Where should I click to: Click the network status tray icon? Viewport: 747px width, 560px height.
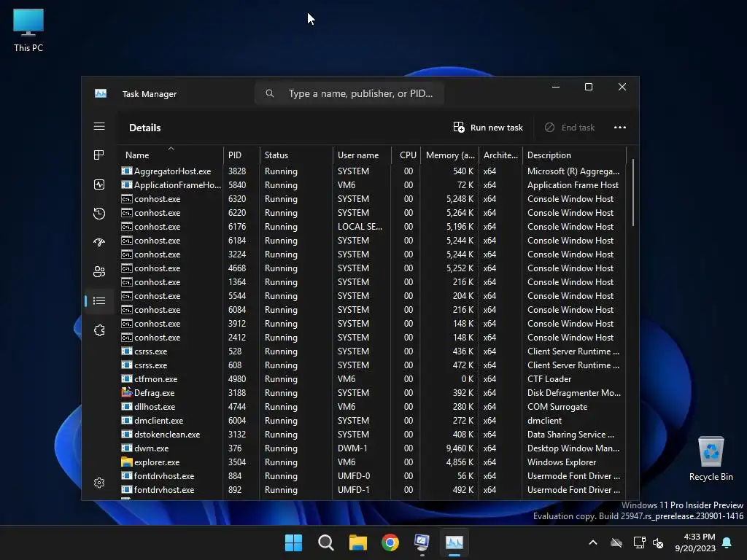[x=639, y=542]
